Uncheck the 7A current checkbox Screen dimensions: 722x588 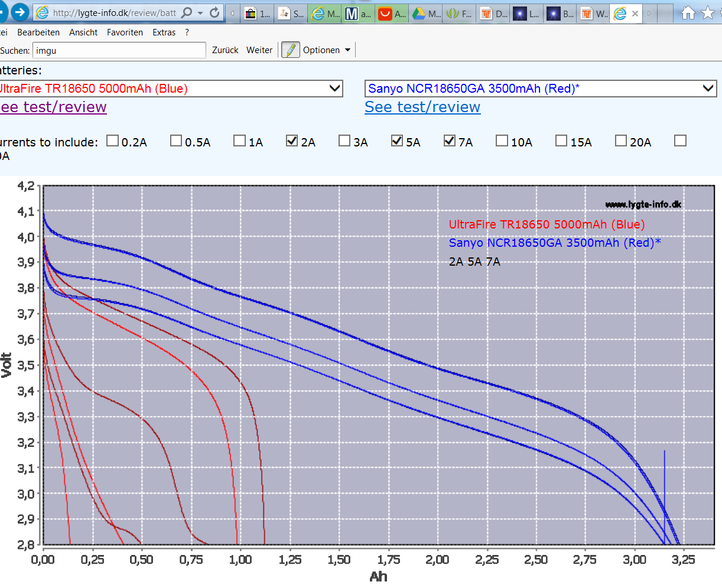click(450, 141)
